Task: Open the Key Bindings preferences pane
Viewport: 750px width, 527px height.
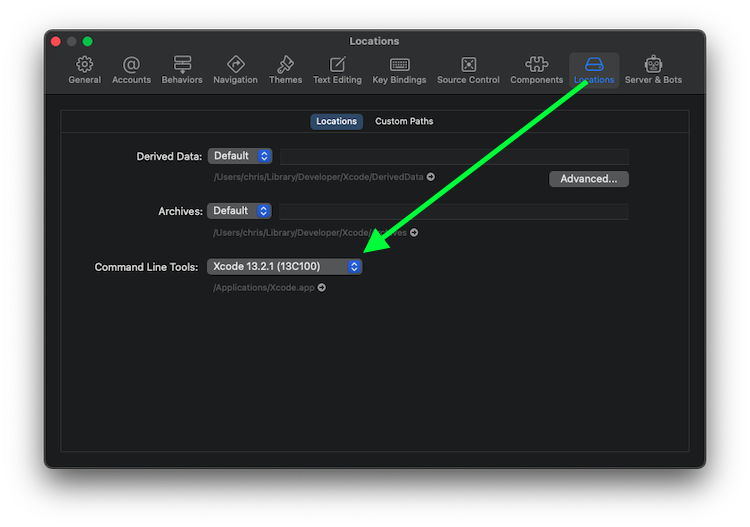Action: pos(399,70)
